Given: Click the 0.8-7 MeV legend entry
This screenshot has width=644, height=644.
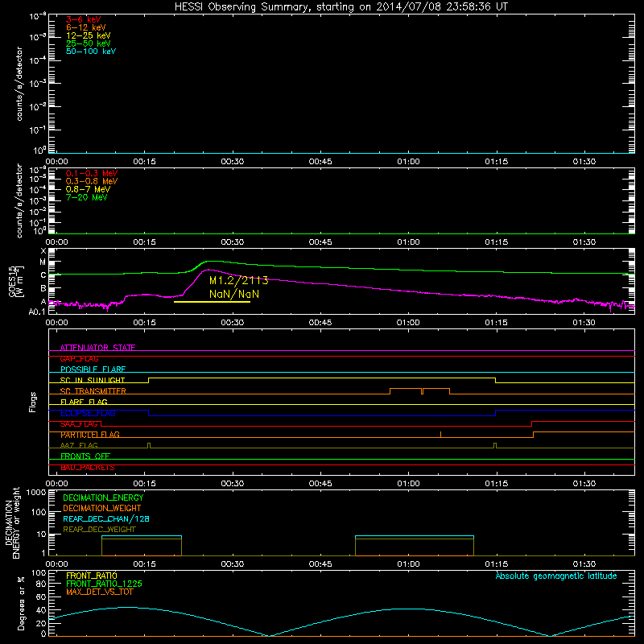Looking at the screenshot, I should click(x=88, y=189).
